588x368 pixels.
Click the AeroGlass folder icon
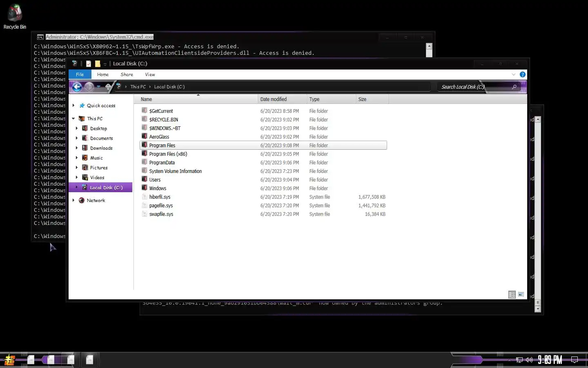[x=144, y=136]
